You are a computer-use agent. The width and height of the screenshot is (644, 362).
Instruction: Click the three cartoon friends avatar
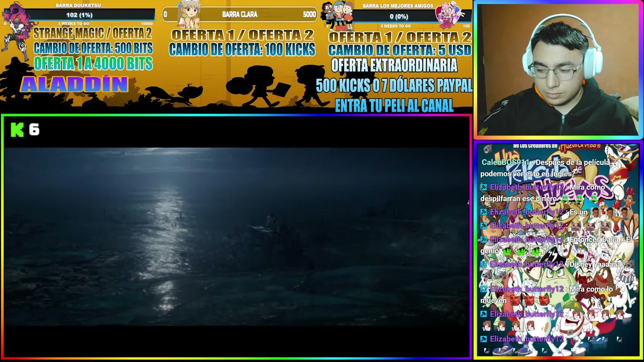tap(338, 16)
